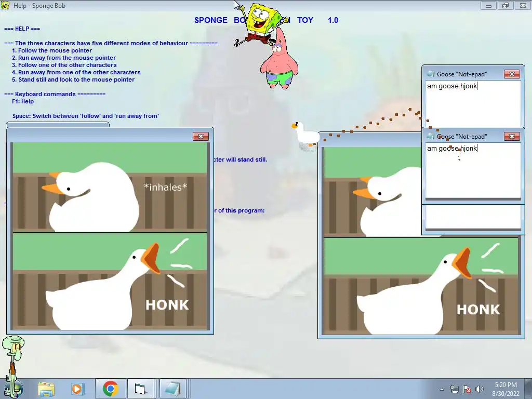
Task: Click "2. Run away from the mouse pointer"
Action: pos(64,58)
